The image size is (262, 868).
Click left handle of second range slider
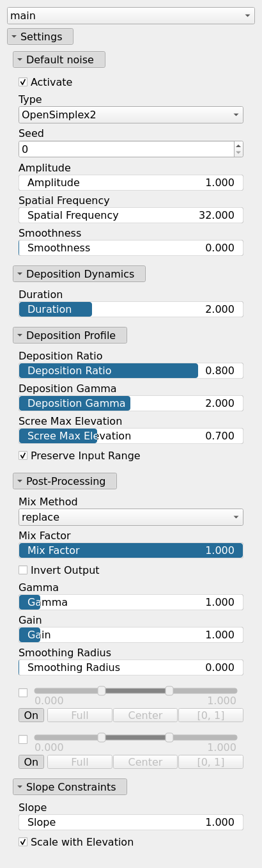[101, 737]
